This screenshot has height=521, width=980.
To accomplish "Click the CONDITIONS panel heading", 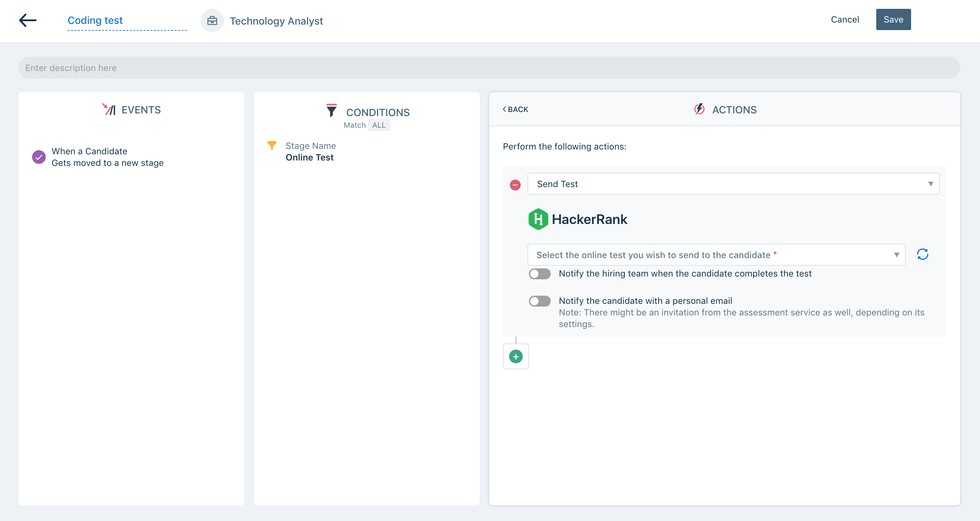I will (x=378, y=112).
